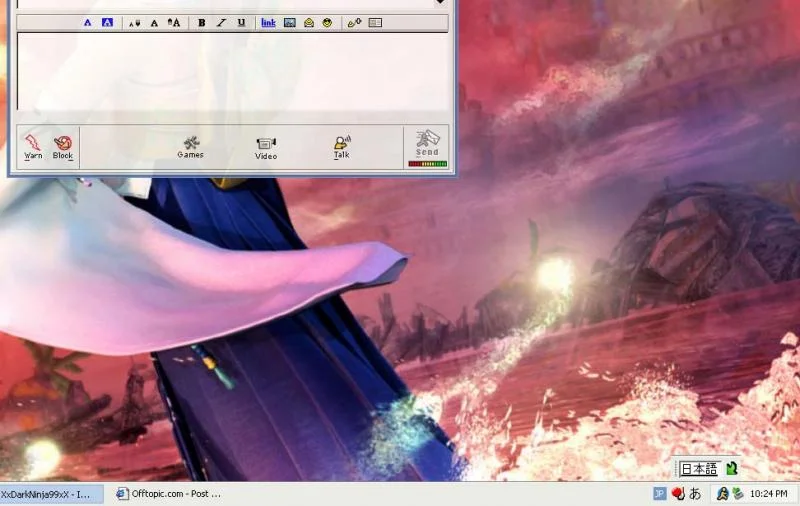Screen dimensions: 800x506
Task: Open the Games wrench icon
Action: click(x=190, y=147)
